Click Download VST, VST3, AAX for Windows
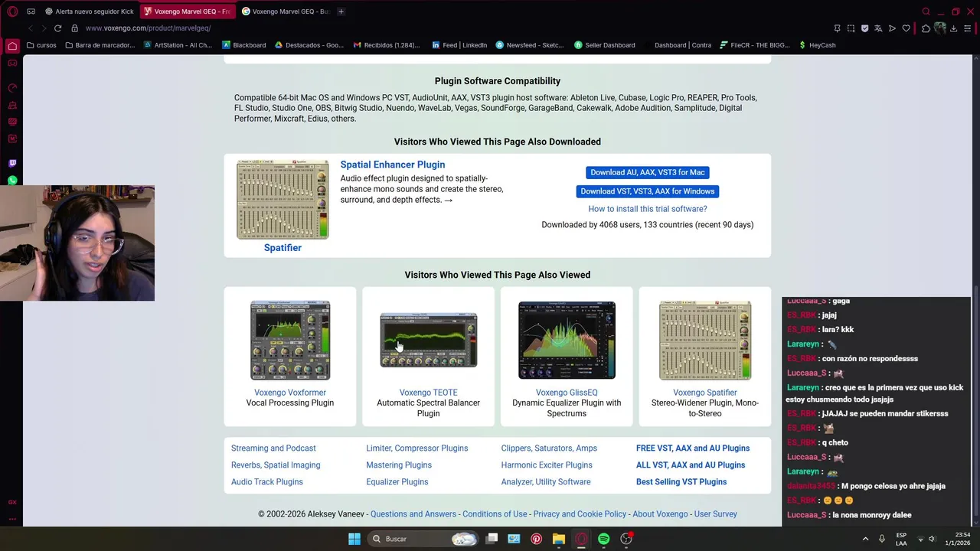Viewport: 980px width, 551px height. point(648,191)
